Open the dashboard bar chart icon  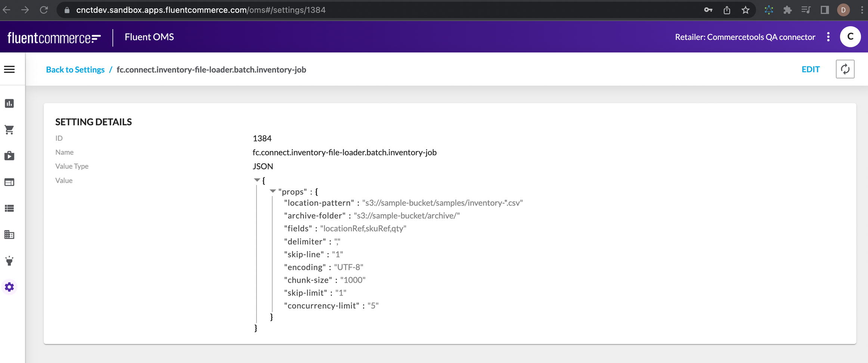(x=9, y=103)
